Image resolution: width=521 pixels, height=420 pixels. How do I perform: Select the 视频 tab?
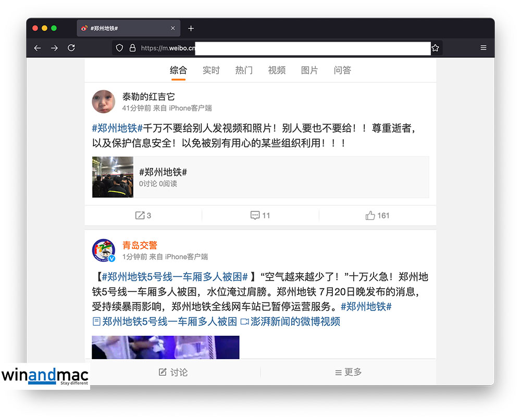[x=277, y=70]
